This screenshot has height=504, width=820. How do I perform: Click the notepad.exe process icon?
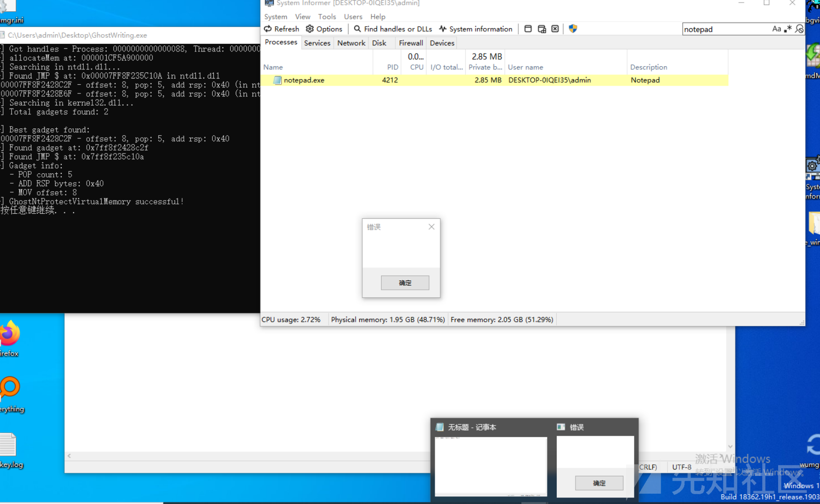coord(278,80)
